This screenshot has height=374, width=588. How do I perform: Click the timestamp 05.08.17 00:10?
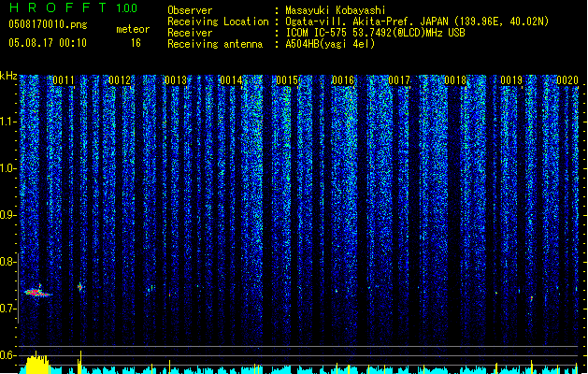pyautogui.click(x=48, y=43)
